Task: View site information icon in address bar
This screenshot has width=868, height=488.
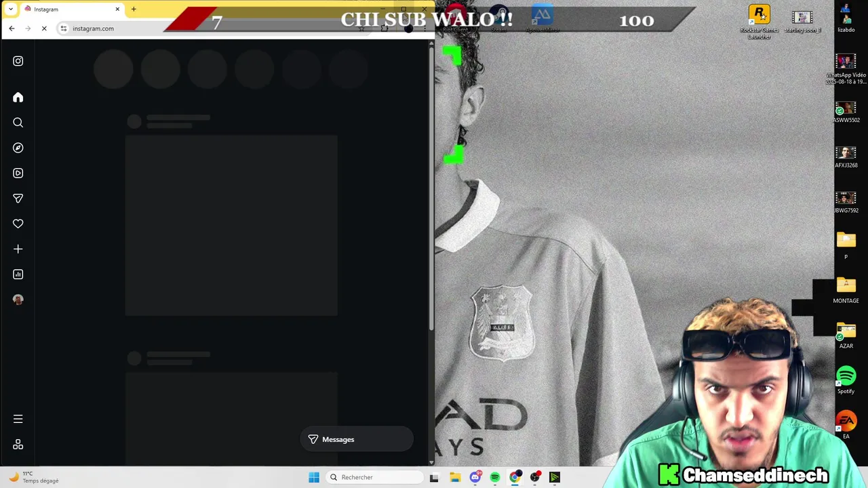Action: pyautogui.click(x=64, y=28)
